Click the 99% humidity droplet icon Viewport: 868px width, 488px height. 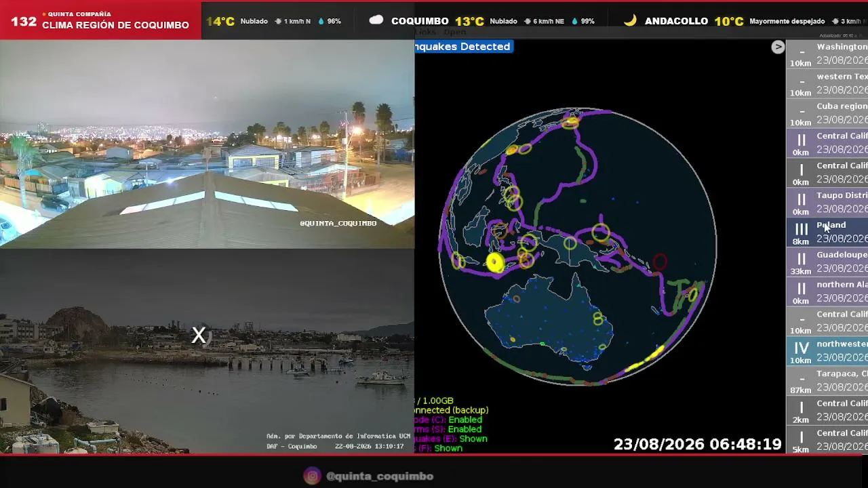[x=574, y=21]
